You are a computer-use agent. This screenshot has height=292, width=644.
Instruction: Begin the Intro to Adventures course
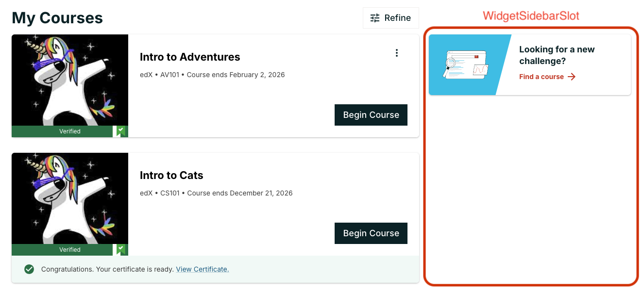pos(371,115)
